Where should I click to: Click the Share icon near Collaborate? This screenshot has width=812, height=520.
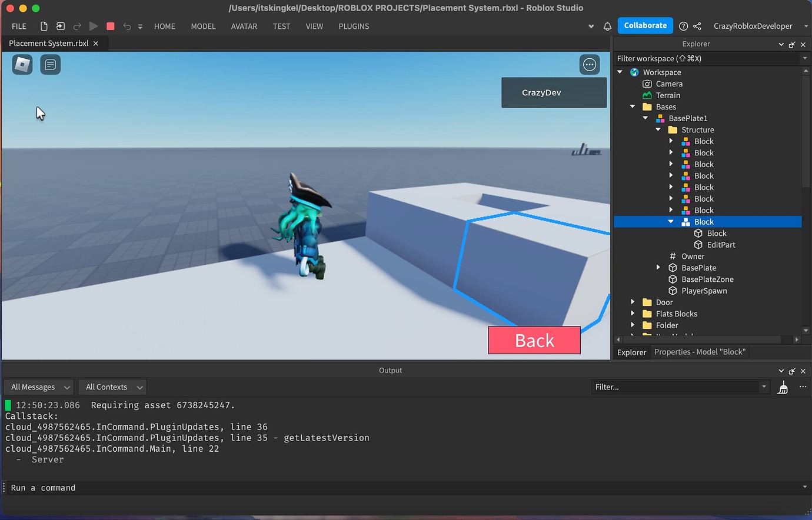[697, 26]
